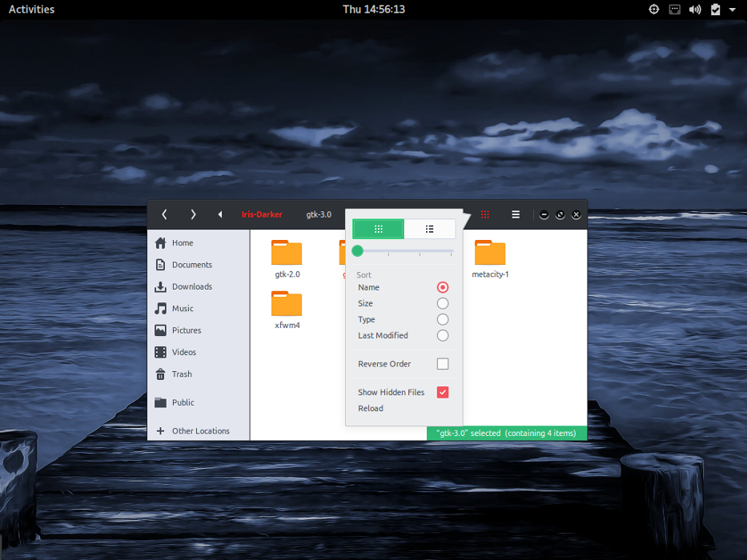
Task: Click the volume icon in top bar
Action: (x=695, y=9)
